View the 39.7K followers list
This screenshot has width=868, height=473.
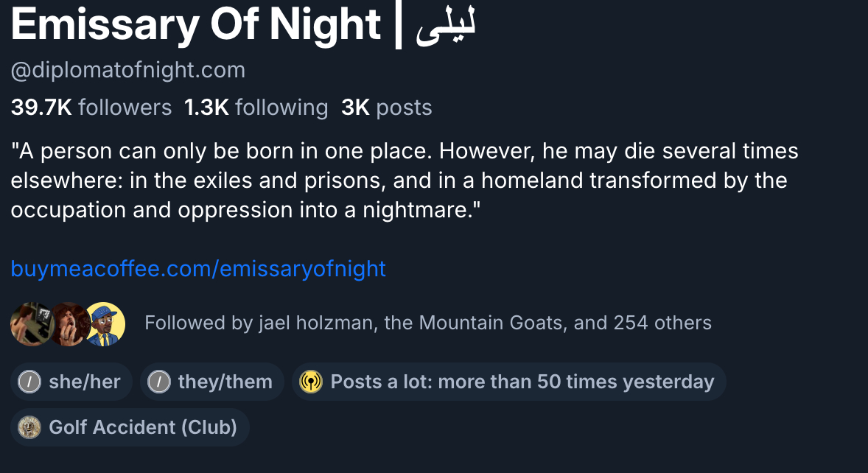(91, 108)
